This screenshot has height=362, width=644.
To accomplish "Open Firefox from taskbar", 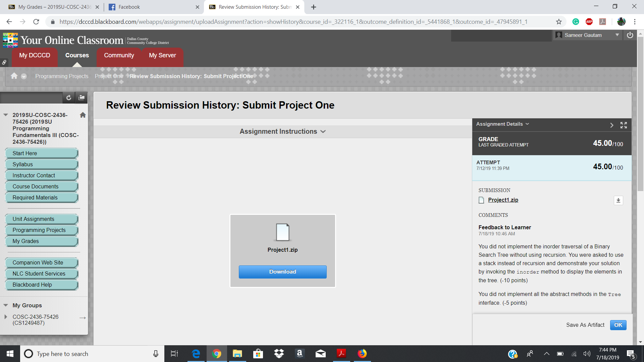I will 362,354.
